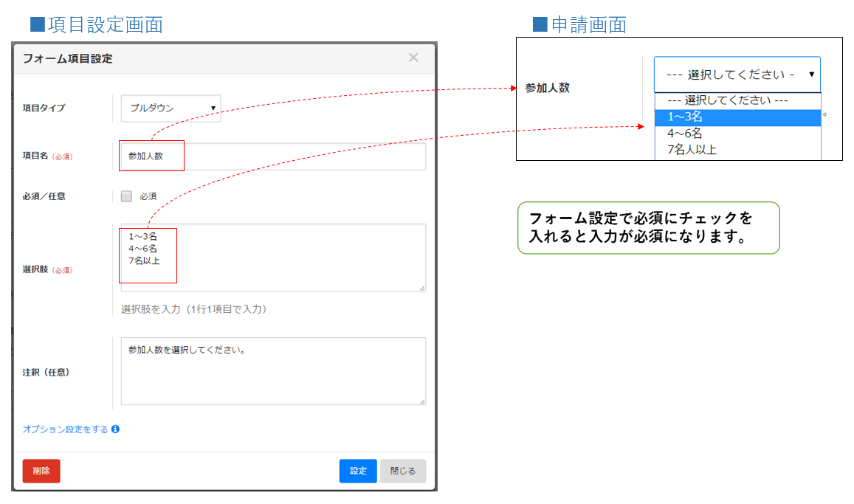Click the 必須 label text beside the checkbox
This screenshot has height=504, width=854.
[x=148, y=196]
